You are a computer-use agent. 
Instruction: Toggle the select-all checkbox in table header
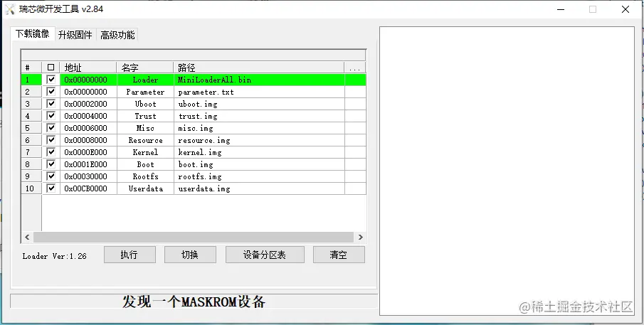51,68
